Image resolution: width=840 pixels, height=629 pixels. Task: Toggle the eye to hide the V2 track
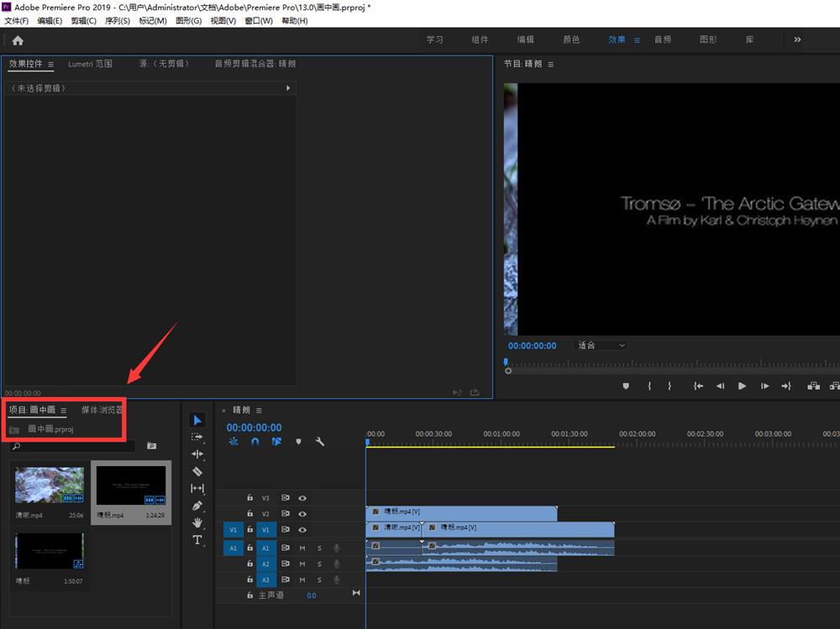[302, 513]
